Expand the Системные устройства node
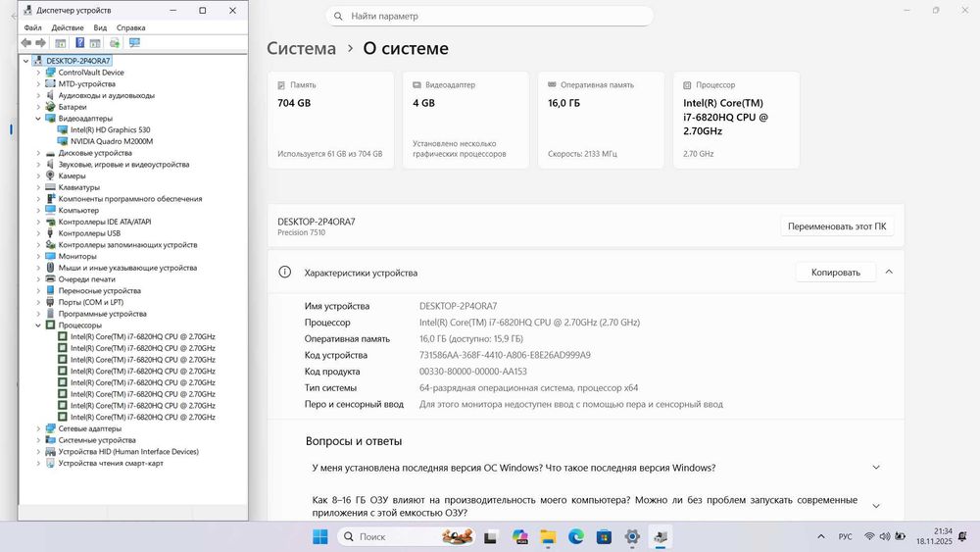 click(x=38, y=440)
